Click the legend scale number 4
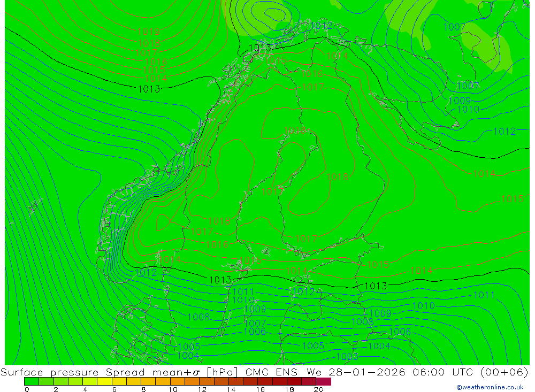Viewport: 535px width, 392px height. point(85,389)
